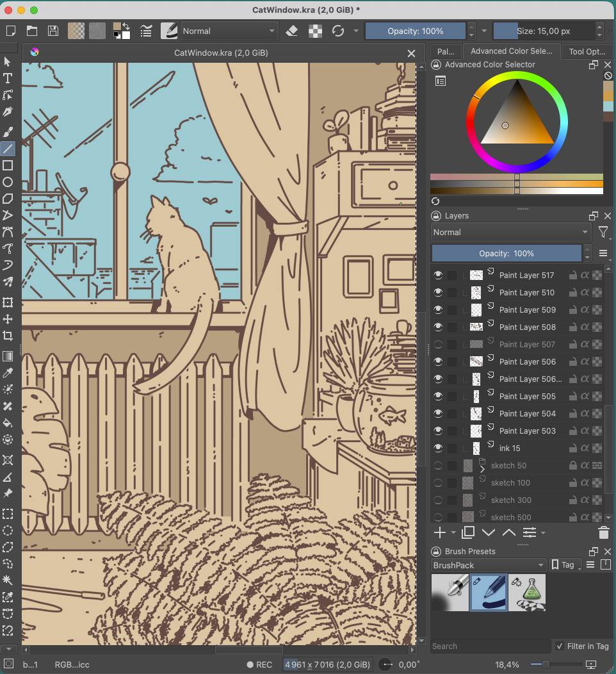Switch to the Tool Options tab

[x=587, y=52]
